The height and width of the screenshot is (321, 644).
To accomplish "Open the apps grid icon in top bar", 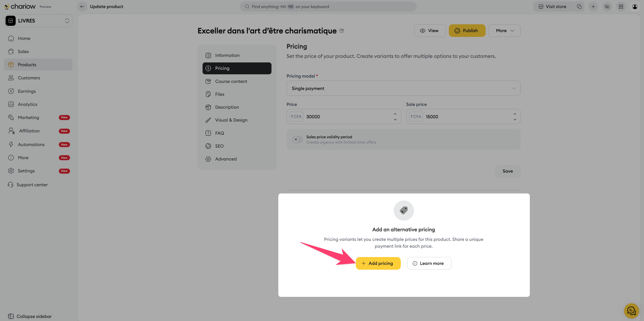I will [621, 7].
